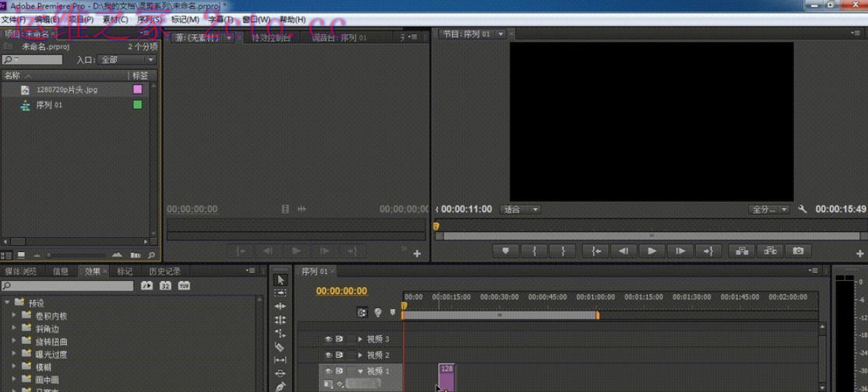Screen dimensions: 868x392
Task: Select the Slip tool
Action: 281,360
